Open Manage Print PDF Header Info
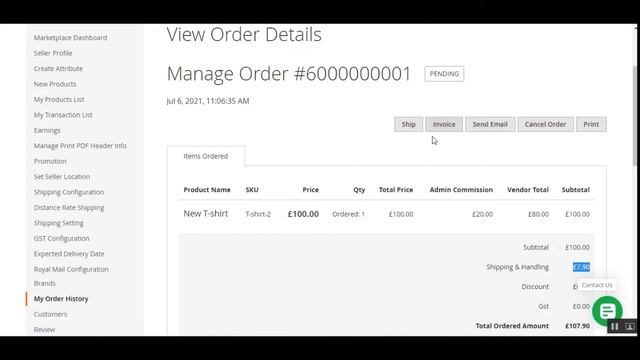 point(80,146)
